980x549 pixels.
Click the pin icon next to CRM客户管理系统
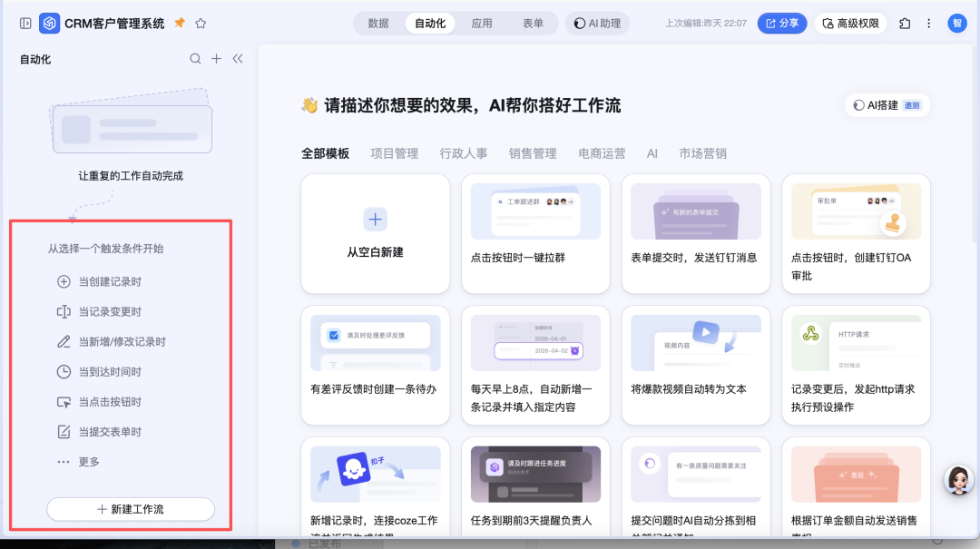point(180,23)
